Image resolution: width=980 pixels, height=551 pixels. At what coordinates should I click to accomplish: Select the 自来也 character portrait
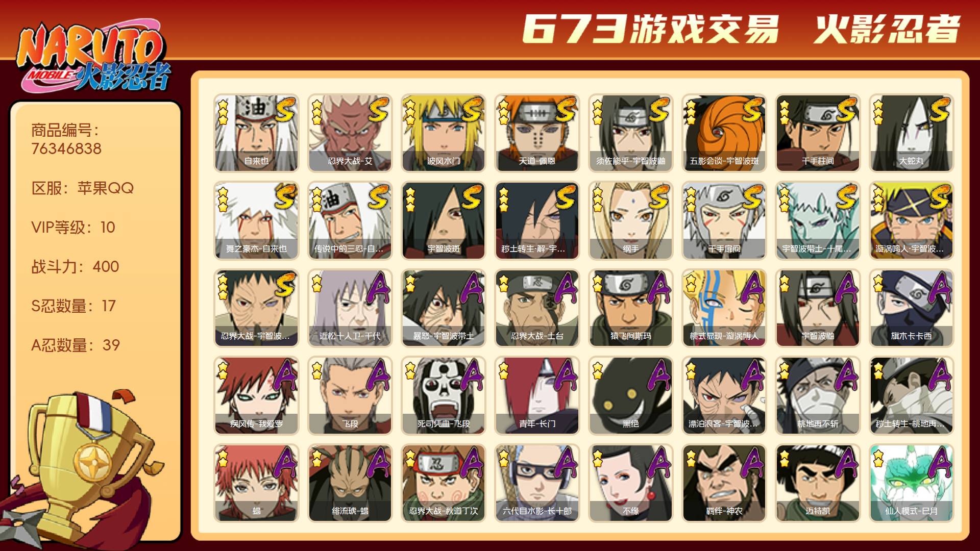pos(256,133)
